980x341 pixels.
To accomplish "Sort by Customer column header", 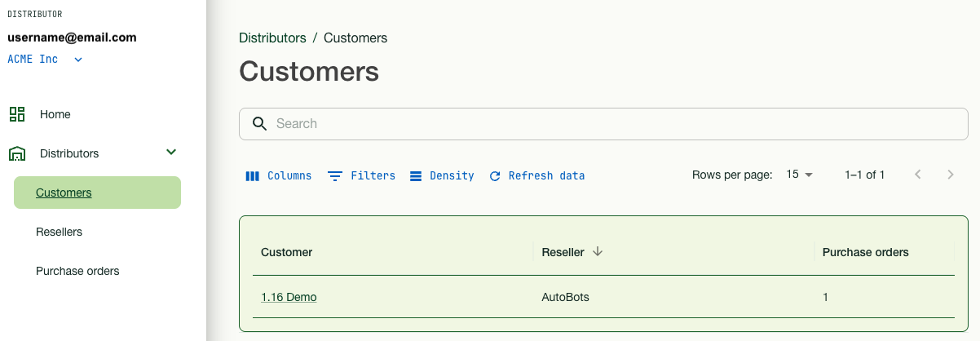I will [x=287, y=252].
